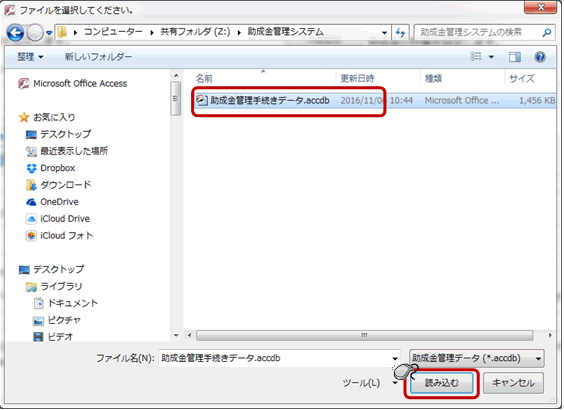Change view using the view list icon

(x=476, y=56)
